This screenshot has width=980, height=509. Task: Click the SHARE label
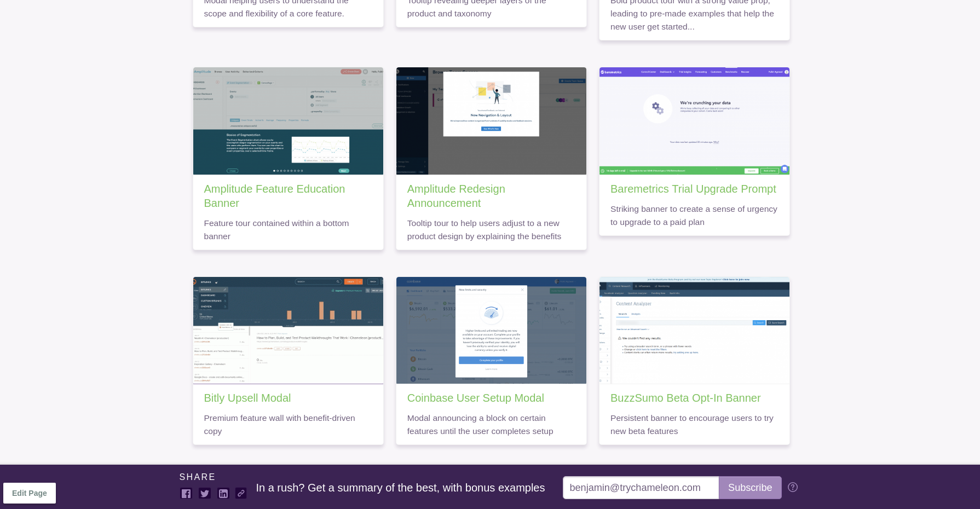[x=197, y=477]
